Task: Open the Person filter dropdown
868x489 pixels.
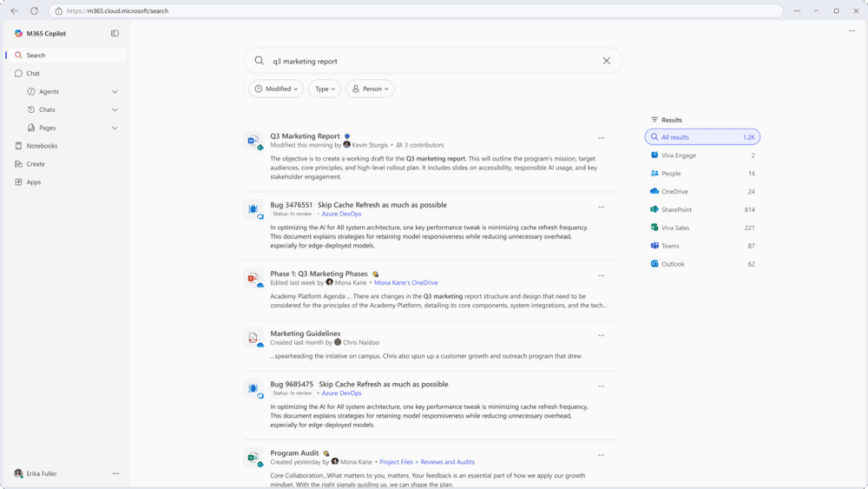Action: tap(370, 89)
